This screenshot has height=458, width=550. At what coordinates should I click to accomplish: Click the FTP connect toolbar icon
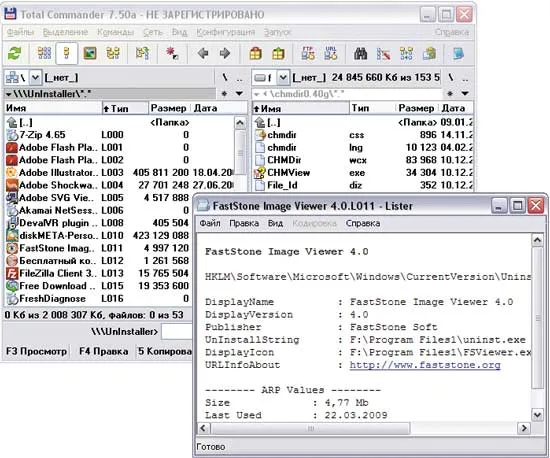coord(308,53)
